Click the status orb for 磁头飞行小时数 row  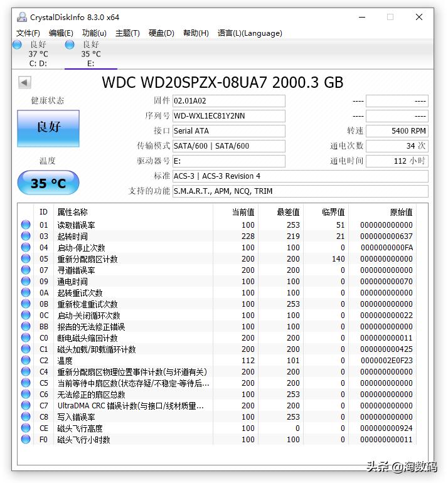coord(26,439)
